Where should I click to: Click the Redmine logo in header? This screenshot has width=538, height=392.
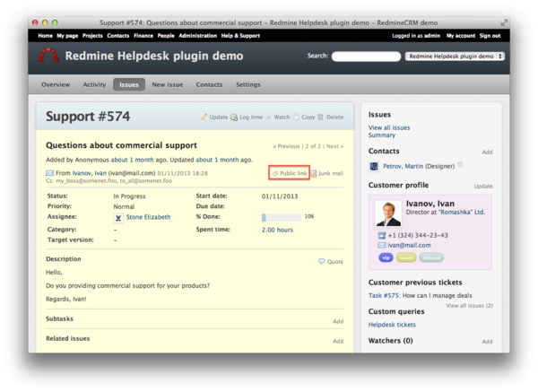click(x=48, y=57)
